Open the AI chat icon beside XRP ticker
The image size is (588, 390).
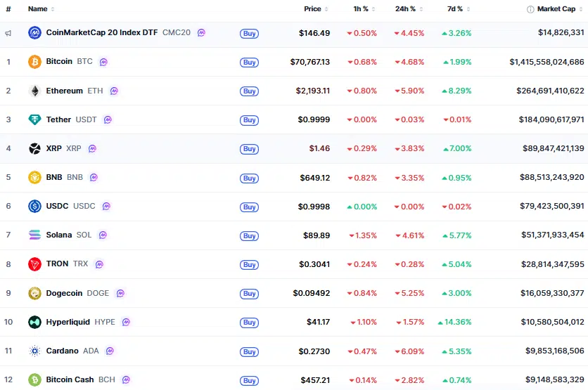92,148
